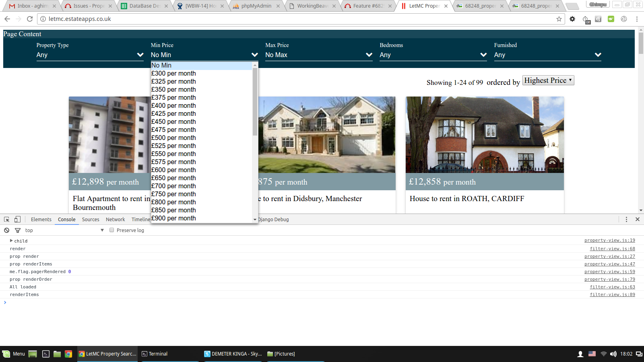
Task: Open the keyboard layout flag indicator
Action: coord(592,354)
